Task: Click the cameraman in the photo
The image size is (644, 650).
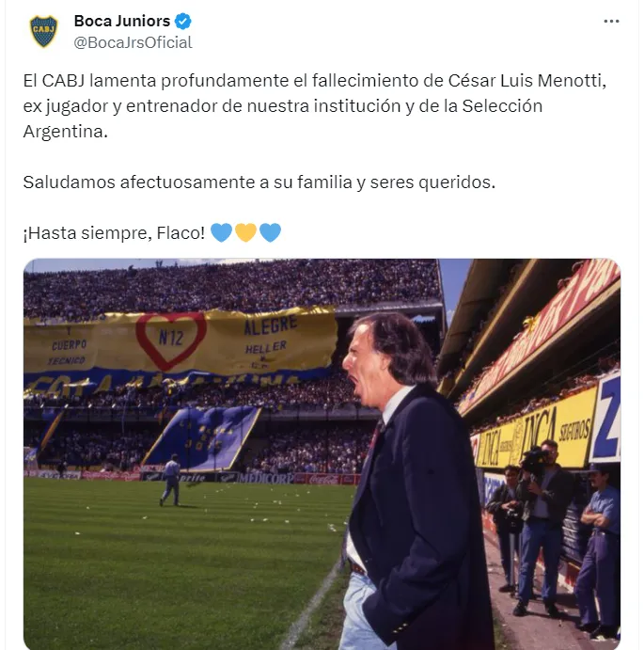Action: (541, 527)
